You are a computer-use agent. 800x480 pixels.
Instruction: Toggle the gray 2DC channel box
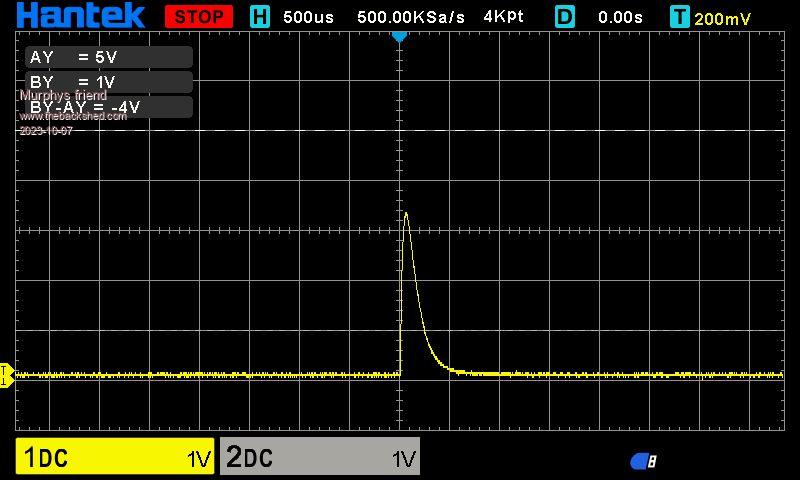click(319, 457)
